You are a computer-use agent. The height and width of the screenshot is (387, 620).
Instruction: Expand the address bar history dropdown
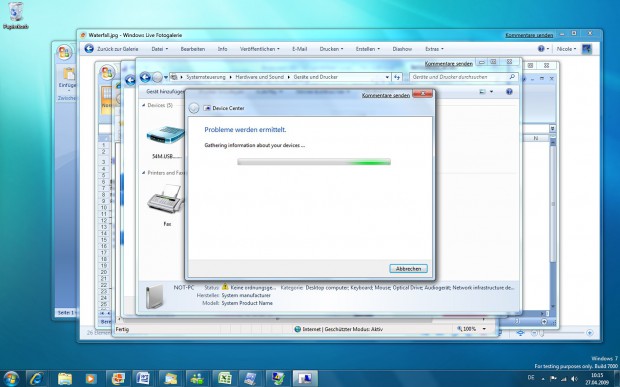pos(387,77)
